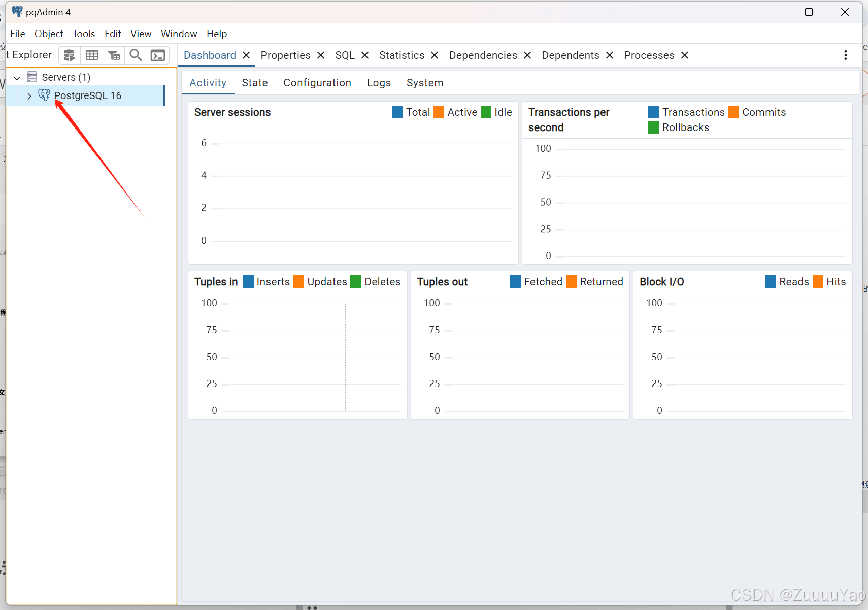This screenshot has width=868, height=610.
Task: Click the pgAdmin 4 title bar logo
Action: [x=17, y=11]
